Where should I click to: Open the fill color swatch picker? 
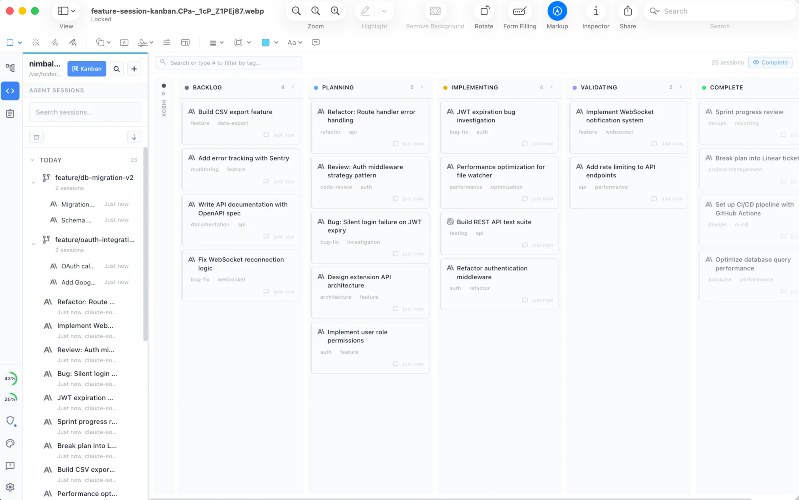point(267,43)
